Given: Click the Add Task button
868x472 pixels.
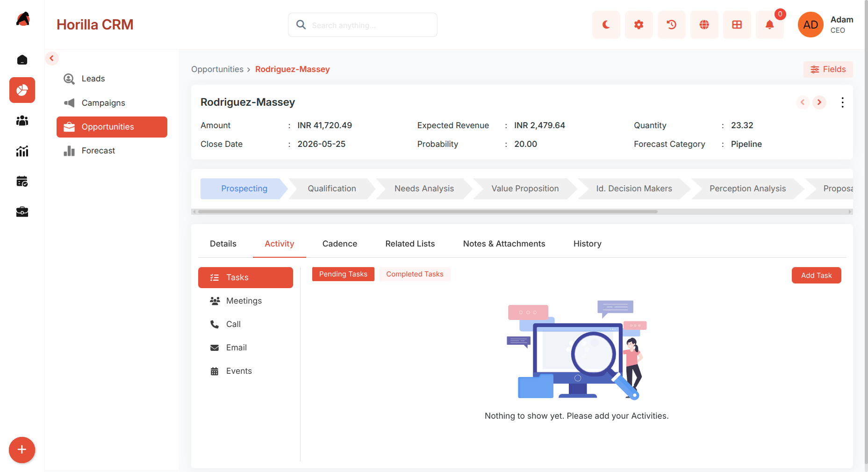Looking at the screenshot, I should pyautogui.click(x=816, y=276).
